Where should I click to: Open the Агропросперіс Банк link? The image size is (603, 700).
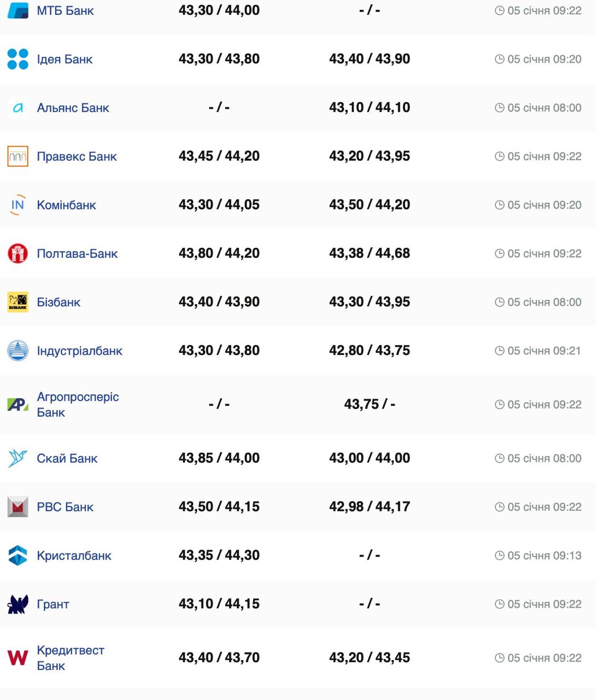77,405
